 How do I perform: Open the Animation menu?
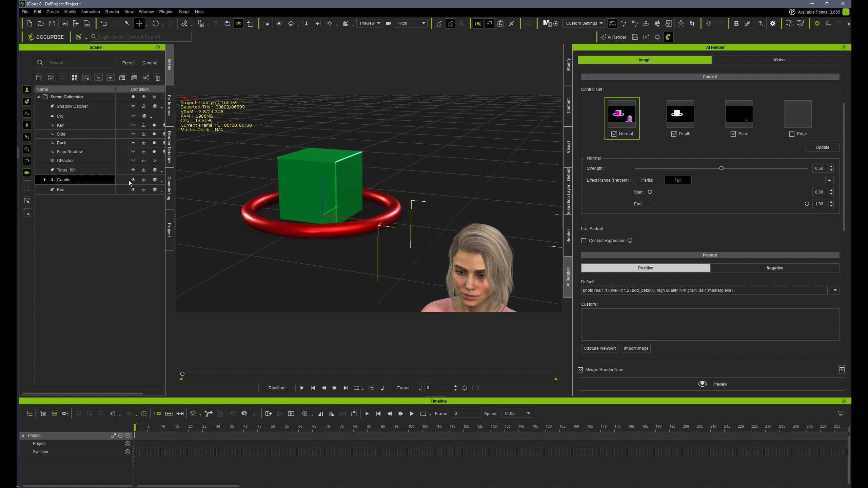point(90,12)
